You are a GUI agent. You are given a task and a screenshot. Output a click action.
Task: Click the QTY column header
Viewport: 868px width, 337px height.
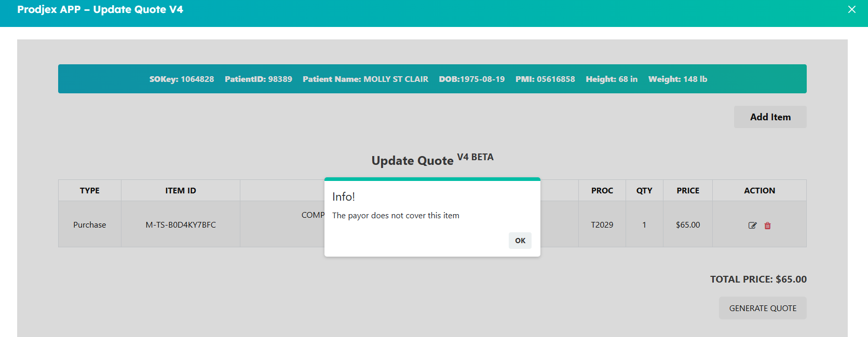[x=644, y=191]
